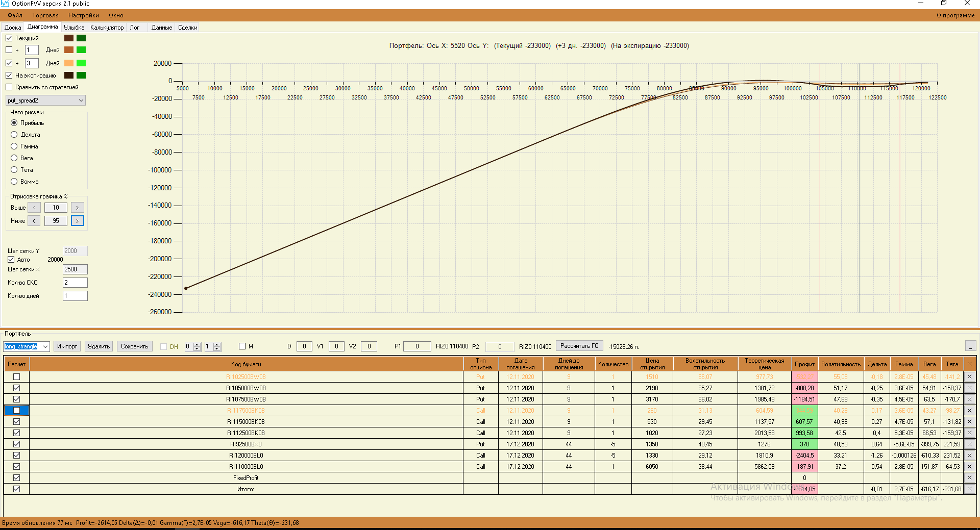The height and width of the screenshot is (530, 980).
Task: Toggle the Текущий checkbox
Action: [9, 38]
